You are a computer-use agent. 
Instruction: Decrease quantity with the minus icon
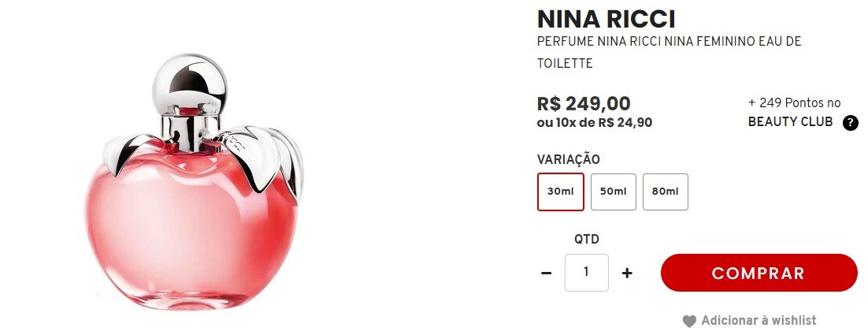click(x=547, y=273)
